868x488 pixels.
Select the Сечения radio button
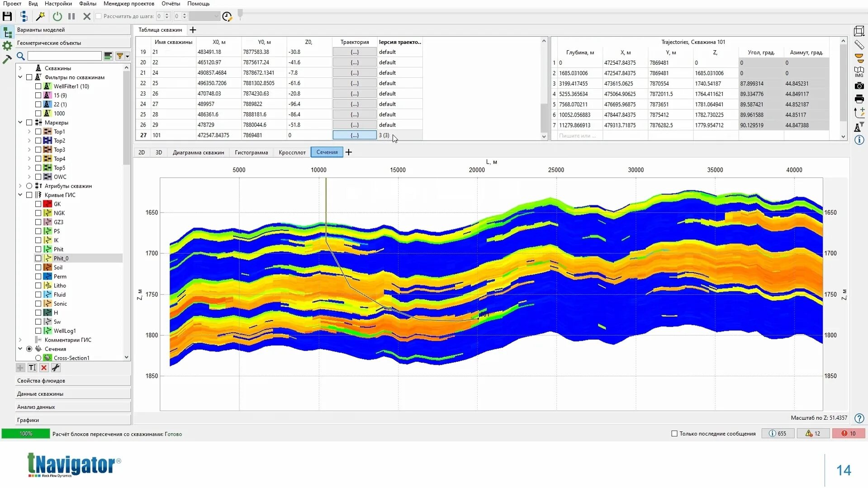tap(29, 349)
